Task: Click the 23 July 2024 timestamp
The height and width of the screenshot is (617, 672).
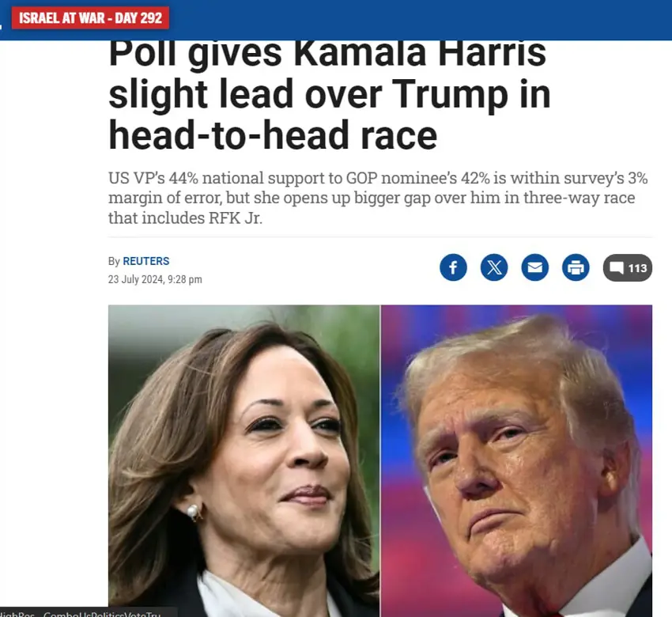Action: tap(155, 279)
